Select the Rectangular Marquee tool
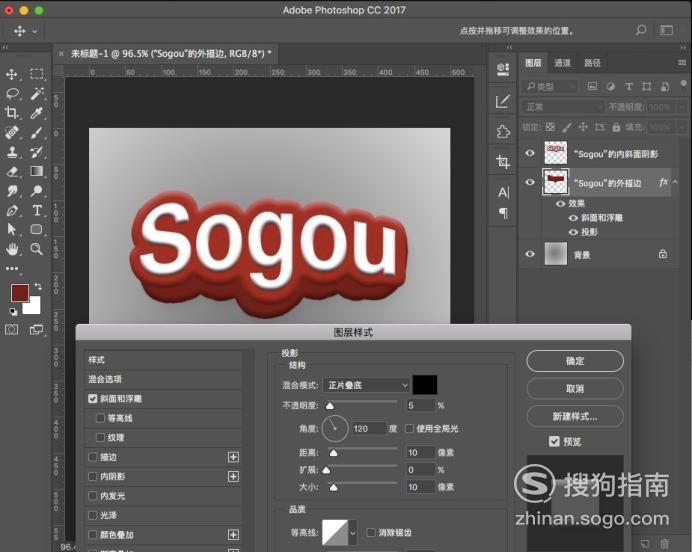This screenshot has height=552, width=692. pos(37,74)
